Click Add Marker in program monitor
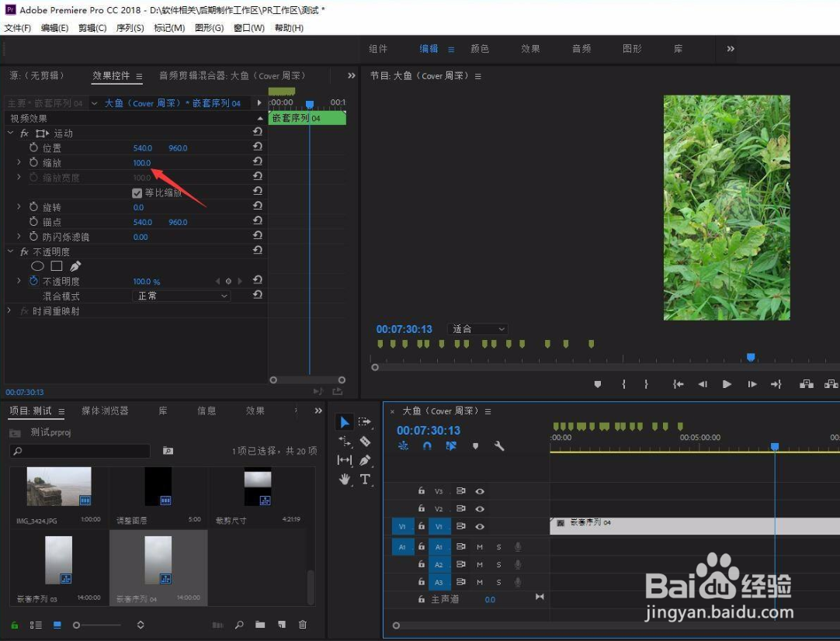The image size is (840, 641). [x=598, y=384]
